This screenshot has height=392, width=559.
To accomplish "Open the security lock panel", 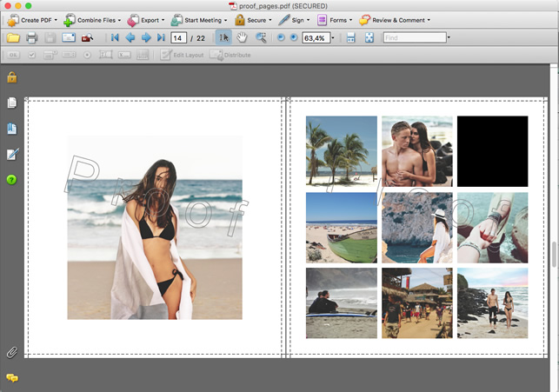I will [x=12, y=77].
